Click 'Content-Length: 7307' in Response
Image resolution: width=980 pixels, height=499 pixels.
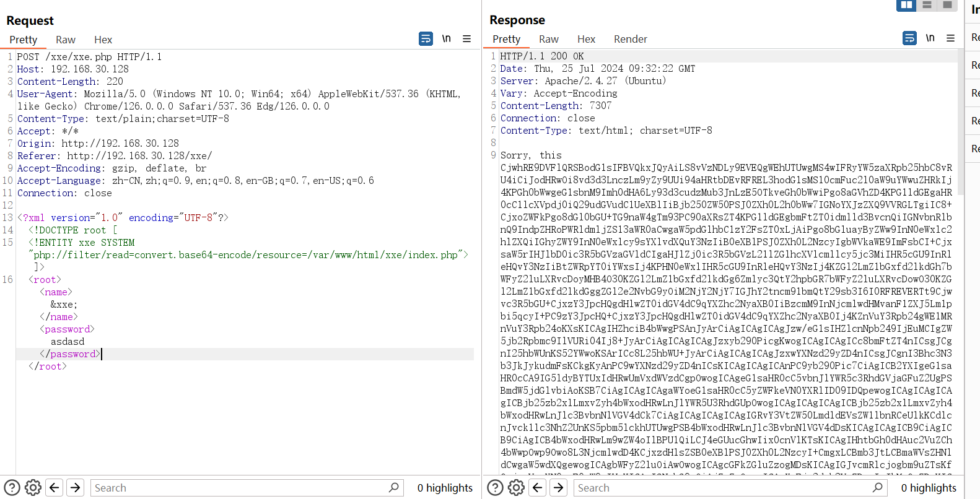click(556, 106)
